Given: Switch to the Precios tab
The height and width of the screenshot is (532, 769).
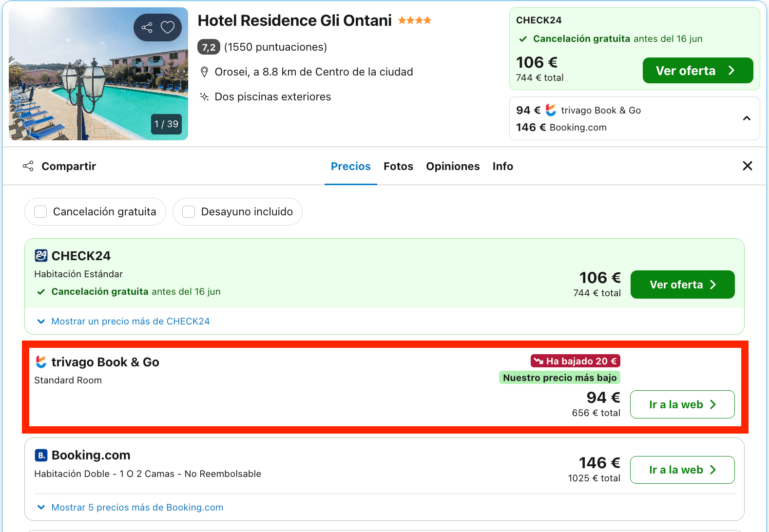Looking at the screenshot, I should point(351,167).
